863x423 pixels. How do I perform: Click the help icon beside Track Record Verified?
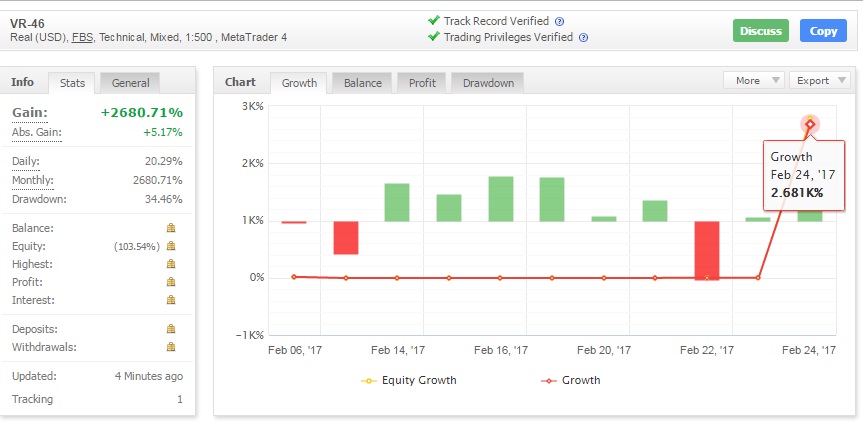click(559, 22)
